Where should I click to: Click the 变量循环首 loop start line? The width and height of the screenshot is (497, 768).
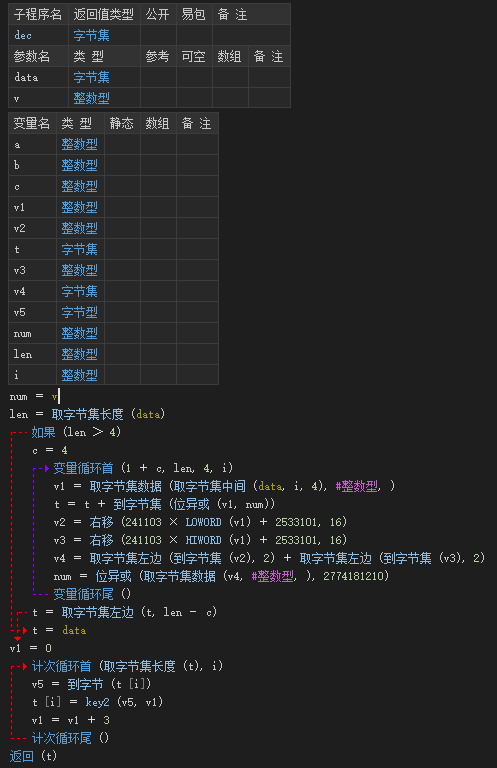[143, 468]
